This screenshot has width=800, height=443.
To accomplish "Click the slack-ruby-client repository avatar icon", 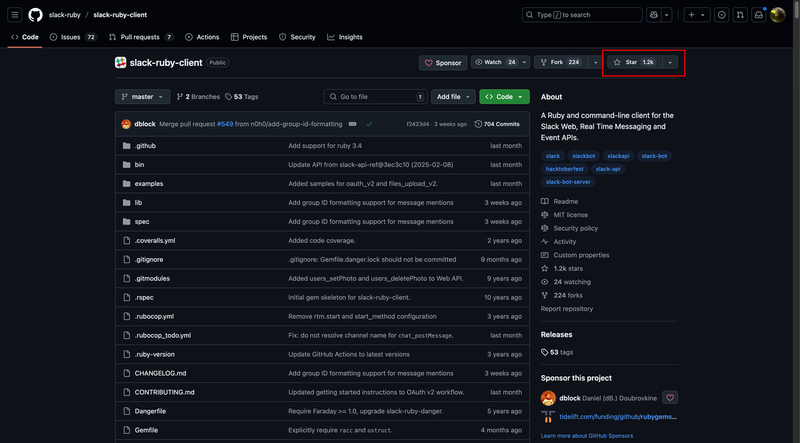I will coord(120,62).
